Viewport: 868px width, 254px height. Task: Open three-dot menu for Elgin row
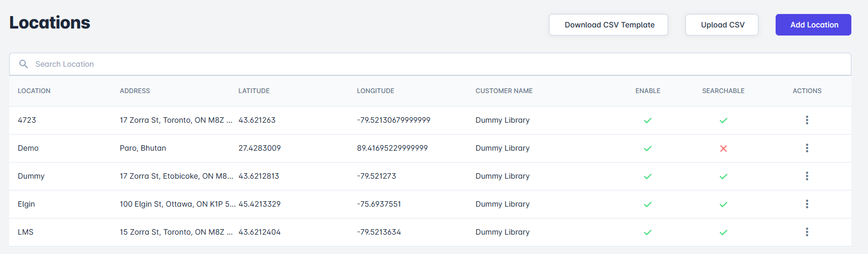pyautogui.click(x=807, y=204)
